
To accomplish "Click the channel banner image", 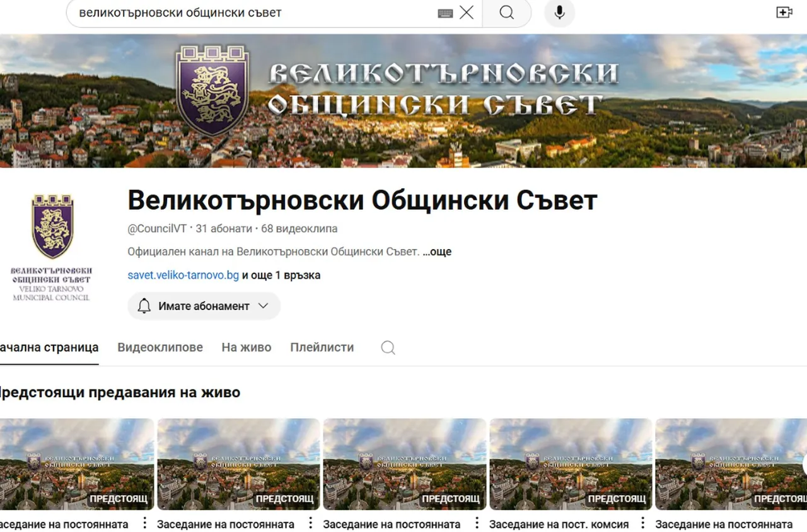I will (403, 101).
